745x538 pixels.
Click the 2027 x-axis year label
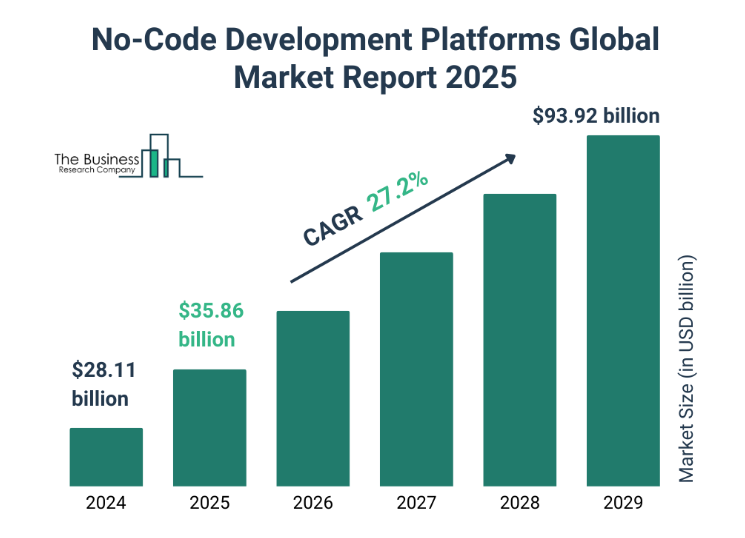tap(416, 503)
